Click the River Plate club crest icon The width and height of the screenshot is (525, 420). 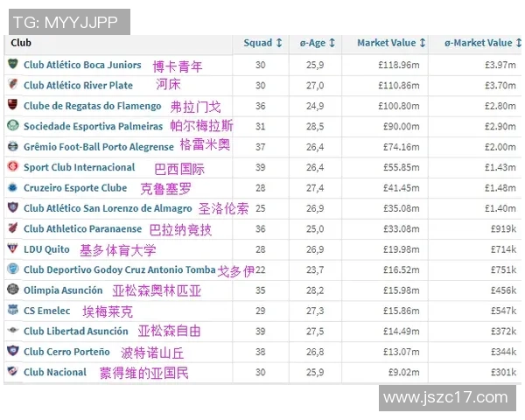(x=13, y=84)
